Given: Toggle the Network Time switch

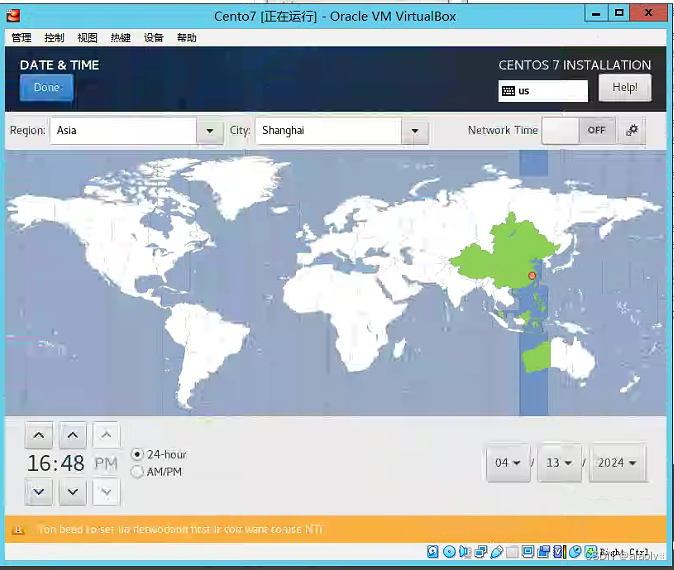Looking at the screenshot, I should click(579, 130).
